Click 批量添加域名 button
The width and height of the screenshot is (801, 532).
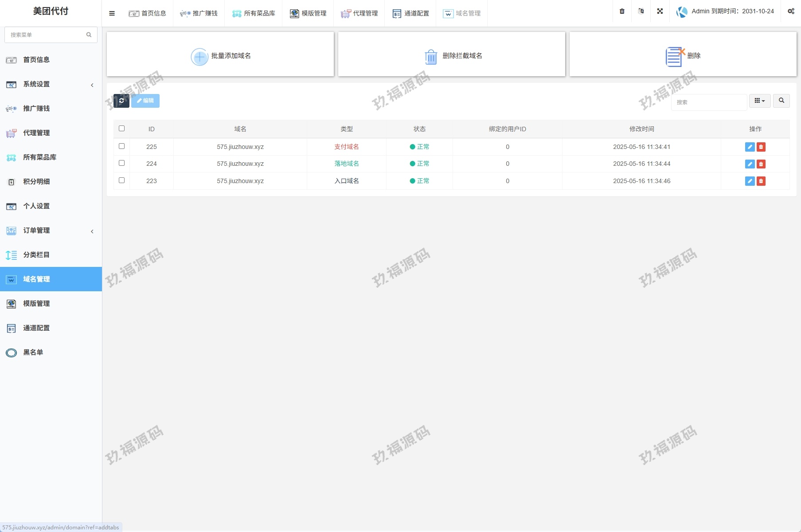click(x=220, y=55)
